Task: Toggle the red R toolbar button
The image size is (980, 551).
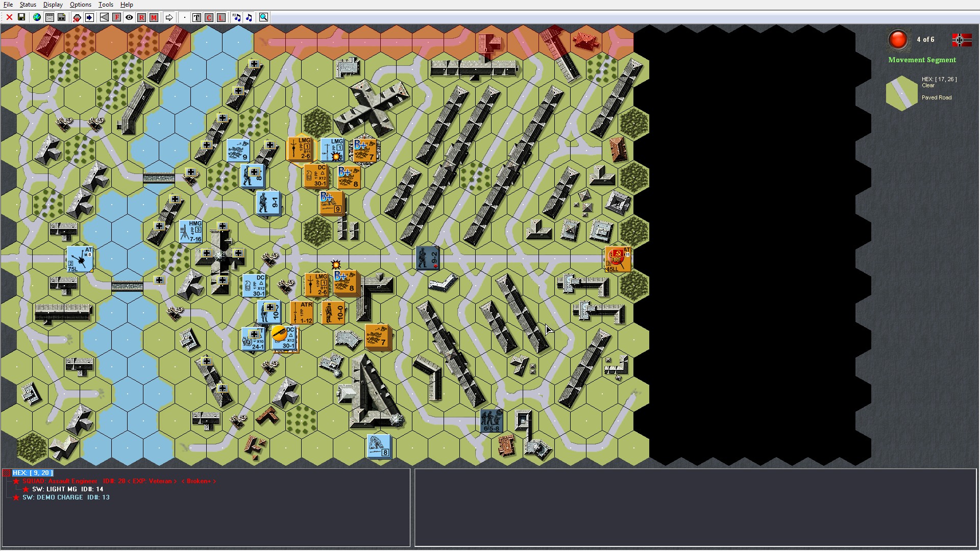Action: pos(141,17)
